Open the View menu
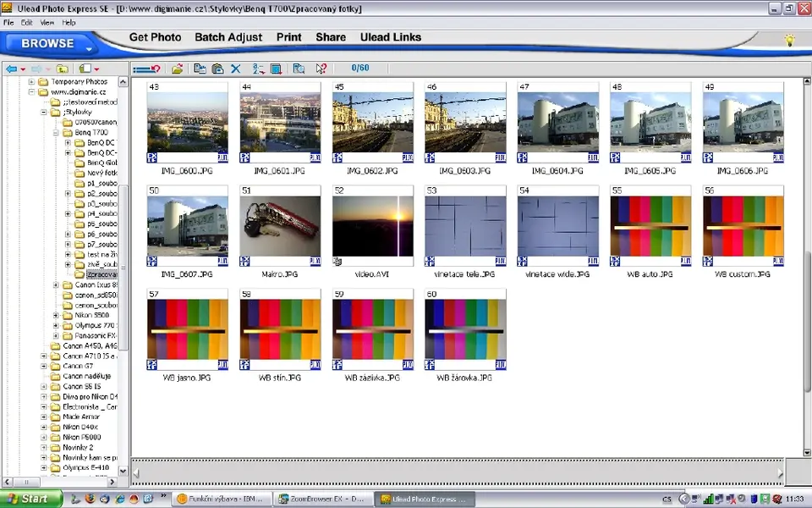Screen dimensions: 812x508 (47, 22)
